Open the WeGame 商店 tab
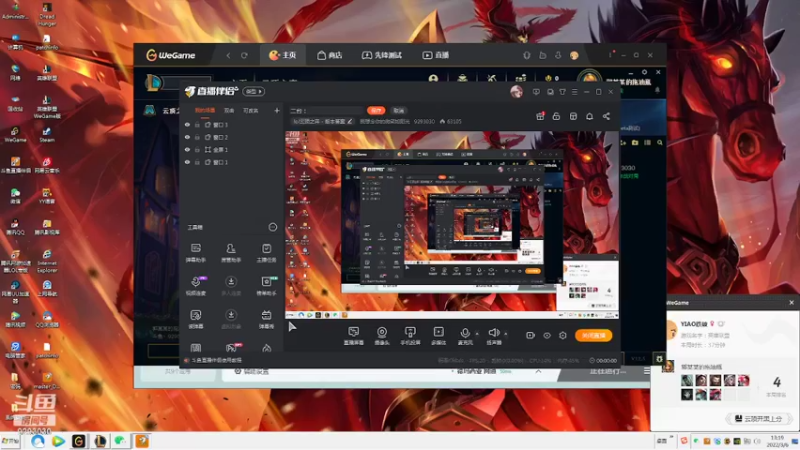This screenshot has width=800, height=450. point(329,55)
